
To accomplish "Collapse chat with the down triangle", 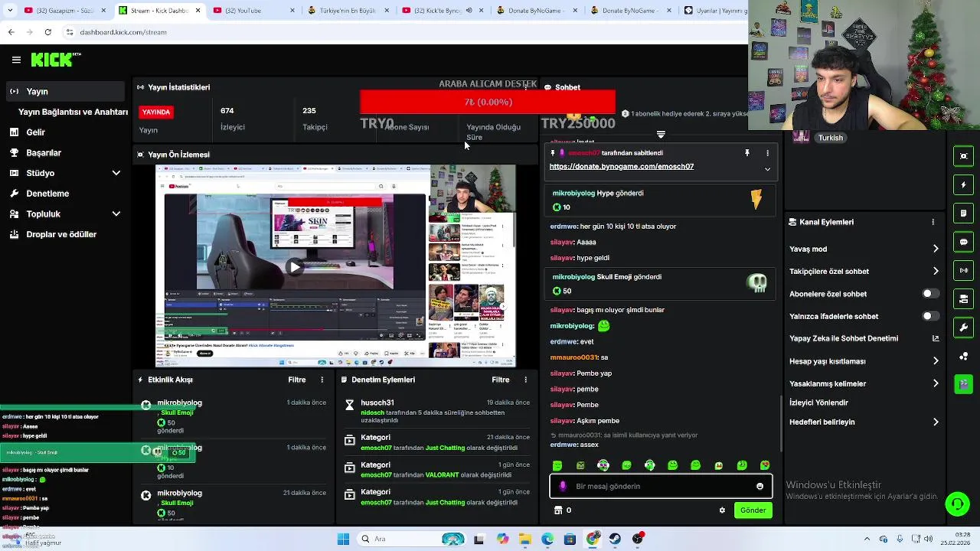I will pyautogui.click(x=661, y=135).
